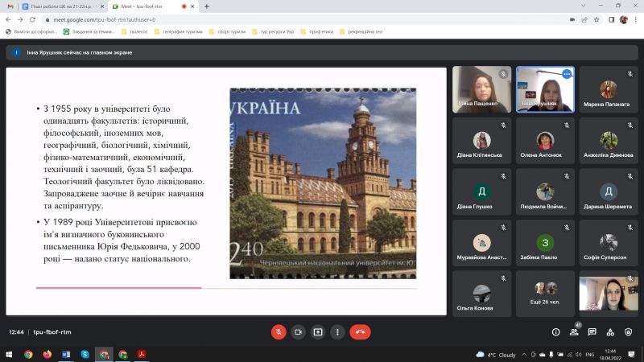This screenshot has width=644, height=362.
Task: Unmute microphone in Meet control bar
Action: pyautogui.click(x=279, y=332)
